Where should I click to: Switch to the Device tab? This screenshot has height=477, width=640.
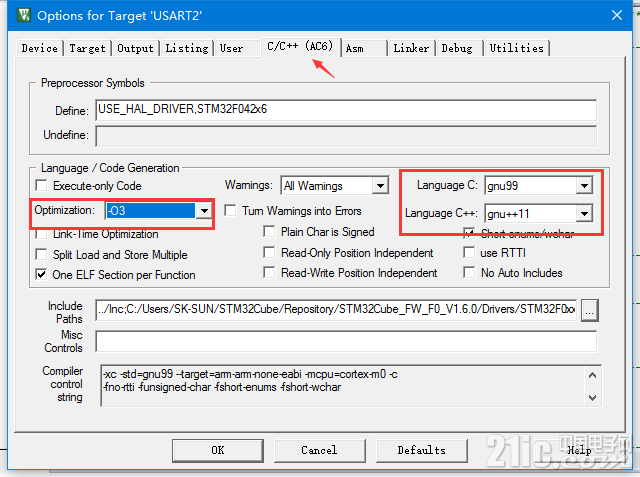(40, 48)
